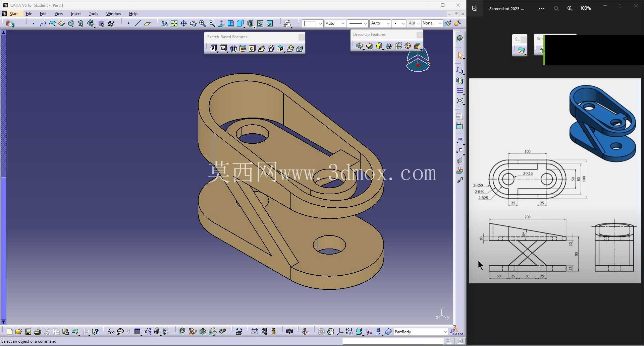Viewport: 644px width, 346px height.
Task: Click the Measure Between icon in bottom toolbar
Action: tap(255, 332)
